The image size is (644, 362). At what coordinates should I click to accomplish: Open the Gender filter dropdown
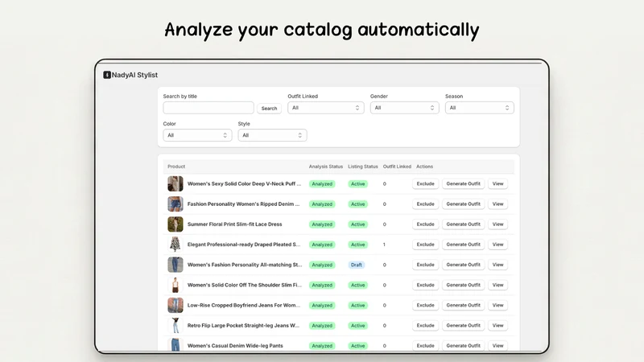pyautogui.click(x=405, y=108)
